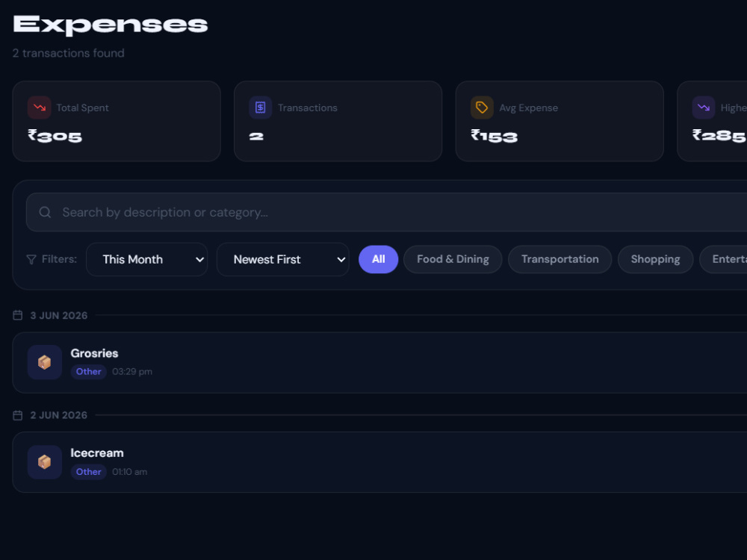Image resolution: width=747 pixels, height=560 pixels.
Task: Click the ₹285 highest expense value
Action: point(719,136)
